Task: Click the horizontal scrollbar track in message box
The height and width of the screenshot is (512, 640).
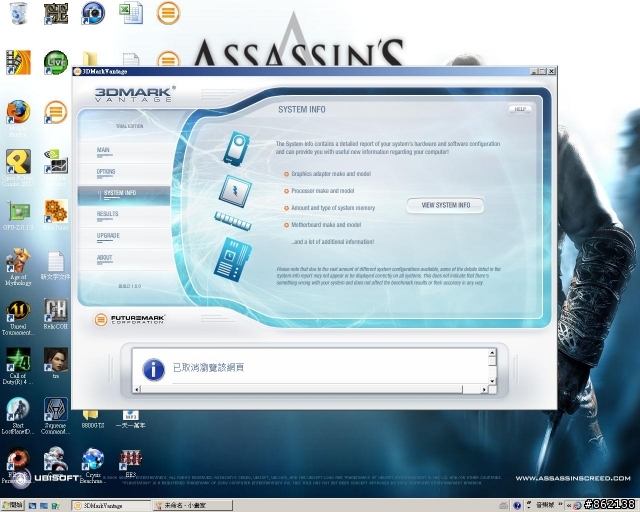Action: (x=311, y=390)
